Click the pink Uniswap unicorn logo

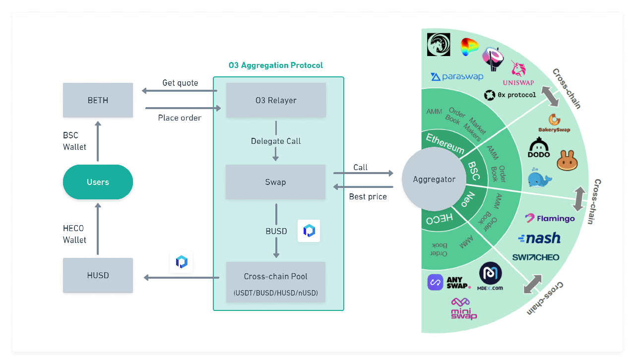click(518, 69)
